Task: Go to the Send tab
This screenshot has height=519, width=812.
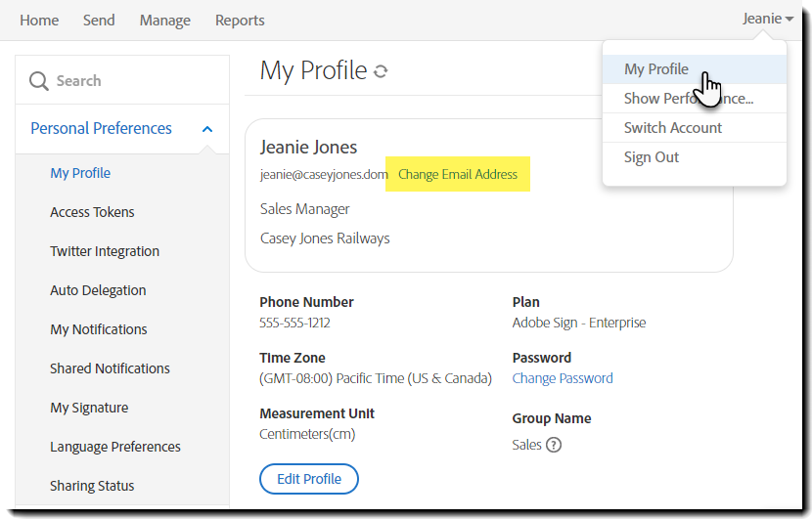Action: click(x=99, y=21)
